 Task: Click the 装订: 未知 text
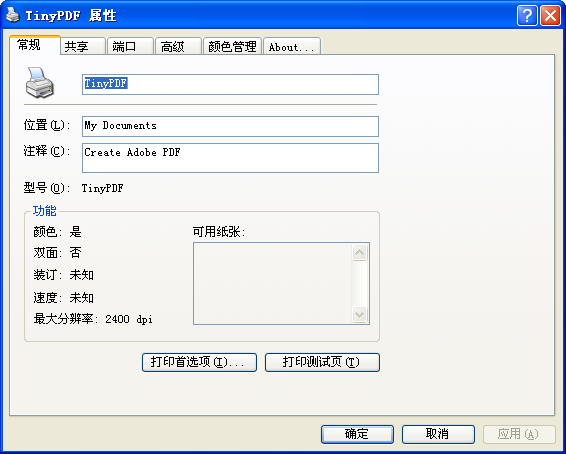(64, 275)
